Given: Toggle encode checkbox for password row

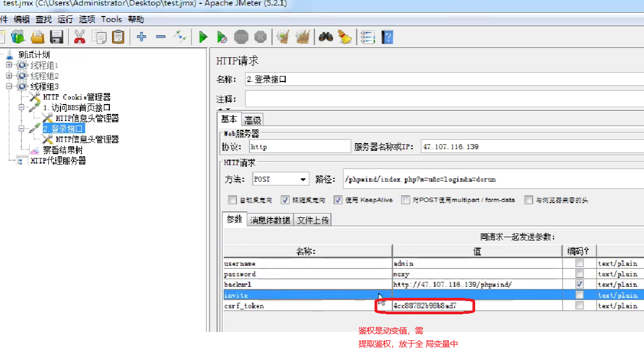Looking at the screenshot, I should point(579,274).
